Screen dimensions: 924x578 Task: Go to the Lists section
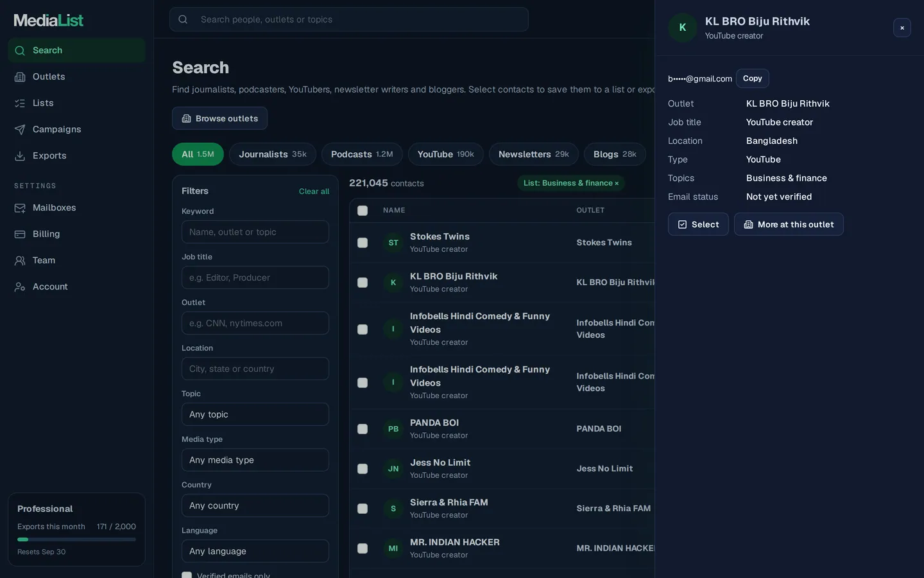coord(76,103)
